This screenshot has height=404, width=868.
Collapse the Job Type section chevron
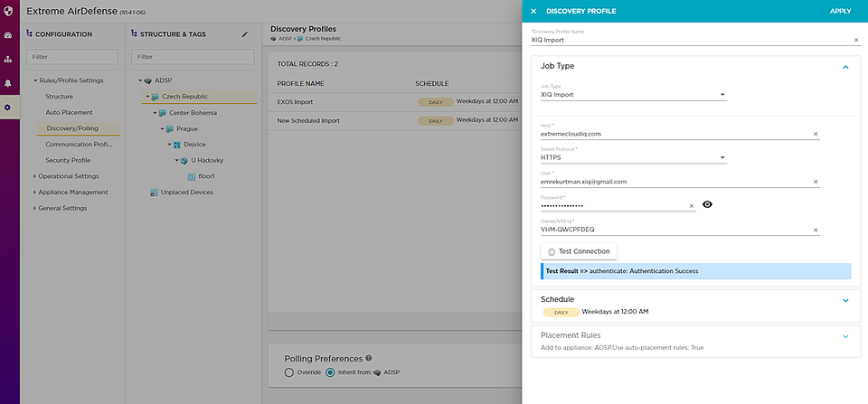pyautogui.click(x=845, y=67)
